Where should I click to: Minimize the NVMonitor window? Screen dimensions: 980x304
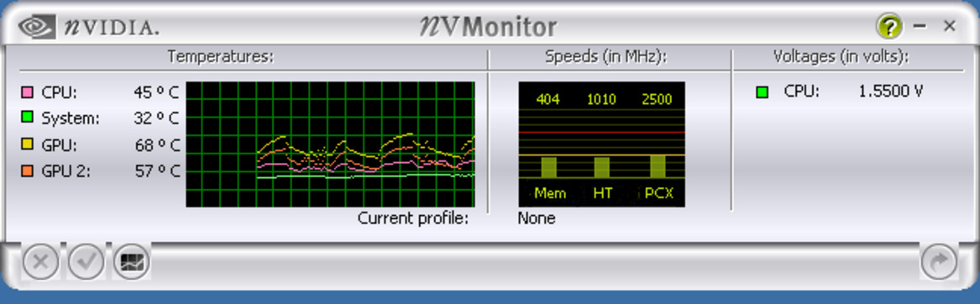920,26
